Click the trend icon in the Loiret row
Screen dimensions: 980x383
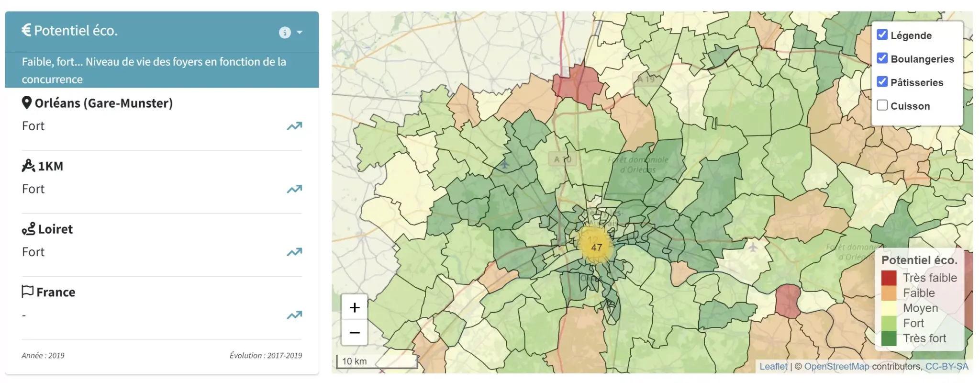coord(294,252)
